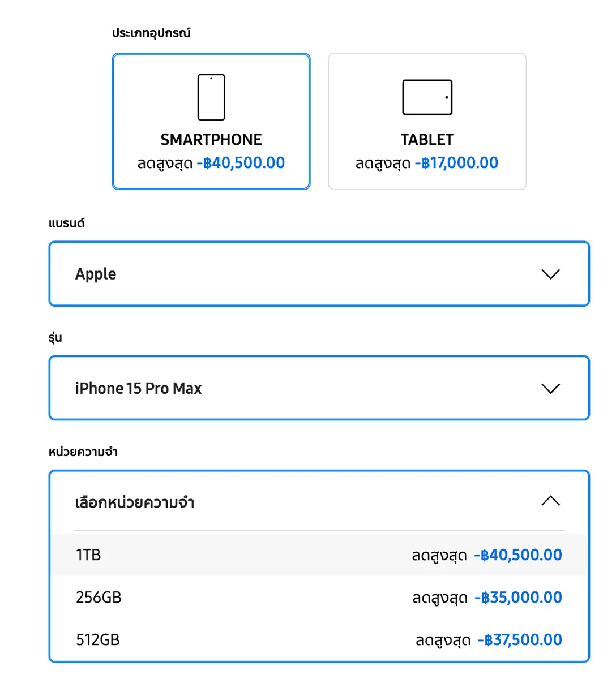Screen dimensions: 616x679
Task: Click the iPhone 15 Pro Max chevron
Action: pyautogui.click(x=550, y=389)
